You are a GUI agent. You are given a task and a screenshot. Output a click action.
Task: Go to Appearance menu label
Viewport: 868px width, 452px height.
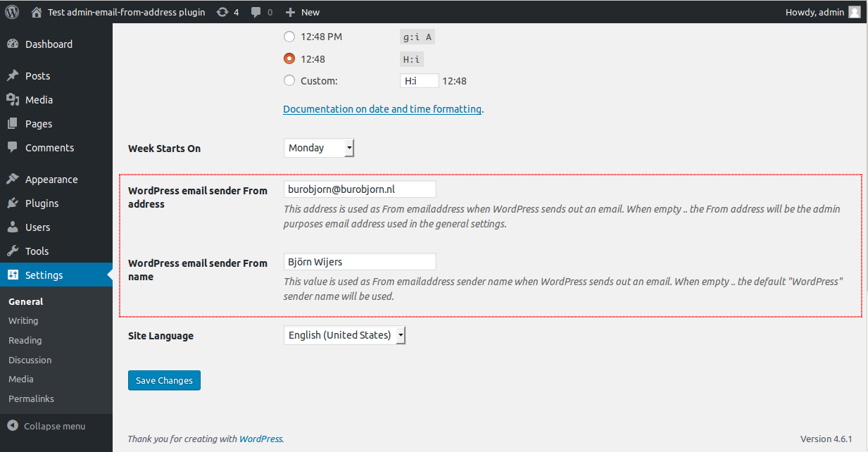(x=51, y=179)
